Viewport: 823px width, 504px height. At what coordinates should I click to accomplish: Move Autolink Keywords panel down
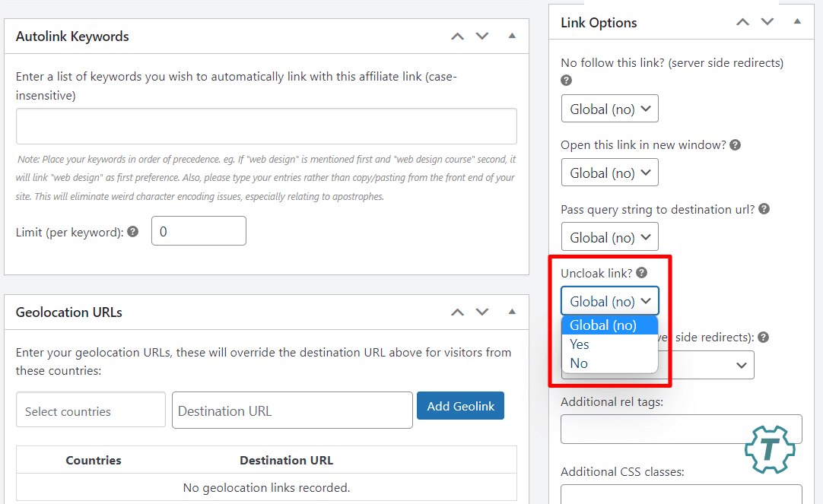482,36
